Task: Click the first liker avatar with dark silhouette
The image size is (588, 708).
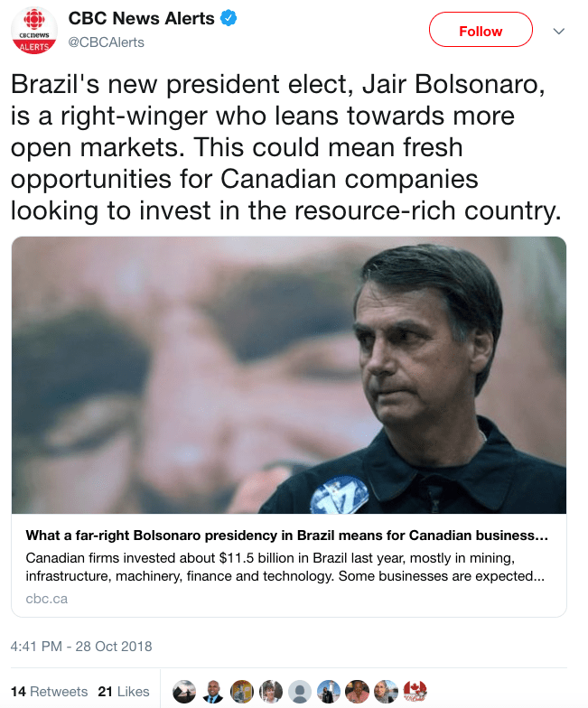Action: pos(184,691)
